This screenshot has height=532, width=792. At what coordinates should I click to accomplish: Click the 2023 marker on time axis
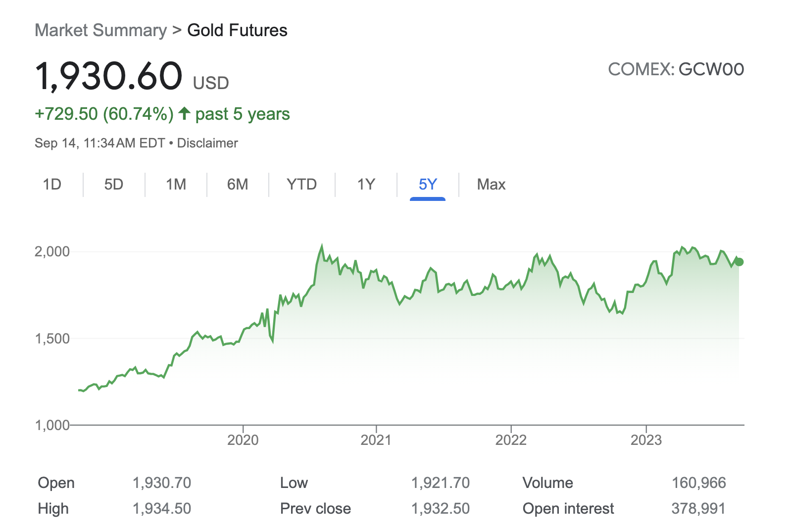pyautogui.click(x=646, y=440)
